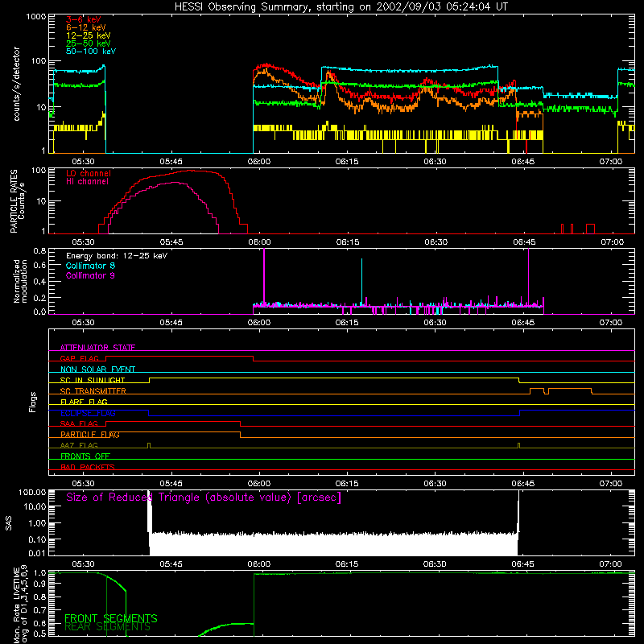Click the Energy band: 12-25 keV label
This screenshot has height=644, width=644.
point(117,256)
